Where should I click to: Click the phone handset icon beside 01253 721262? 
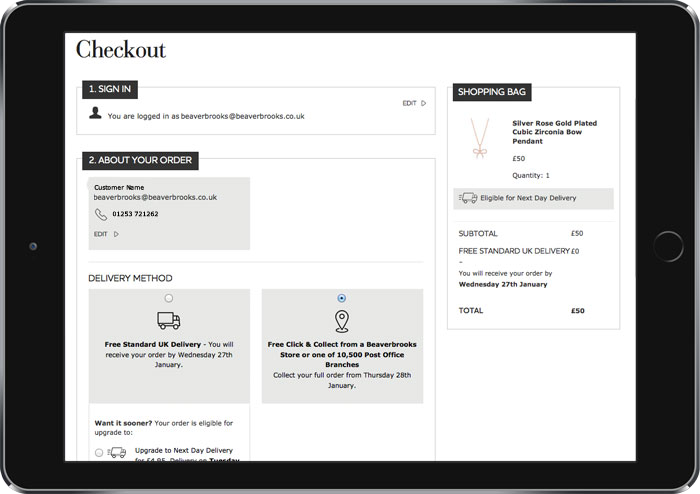click(x=101, y=214)
